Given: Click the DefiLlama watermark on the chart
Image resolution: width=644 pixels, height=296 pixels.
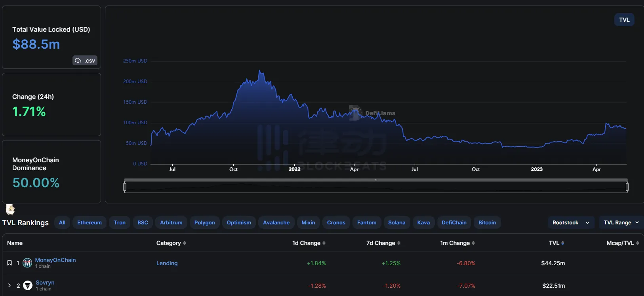Looking at the screenshot, I should coord(372,113).
